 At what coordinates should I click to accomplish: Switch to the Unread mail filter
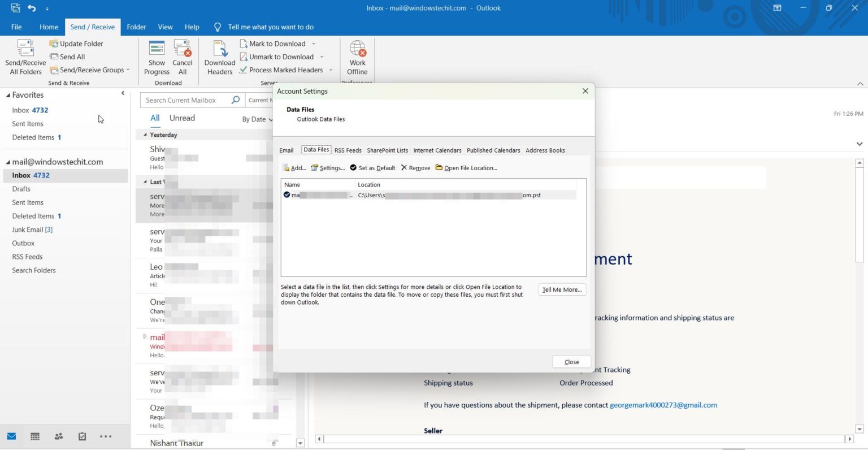tap(182, 118)
